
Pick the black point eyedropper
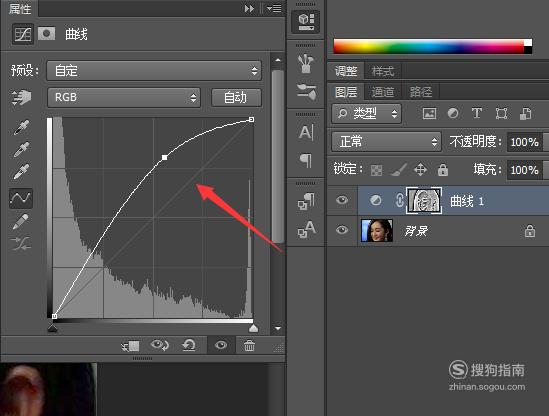pos(21,127)
